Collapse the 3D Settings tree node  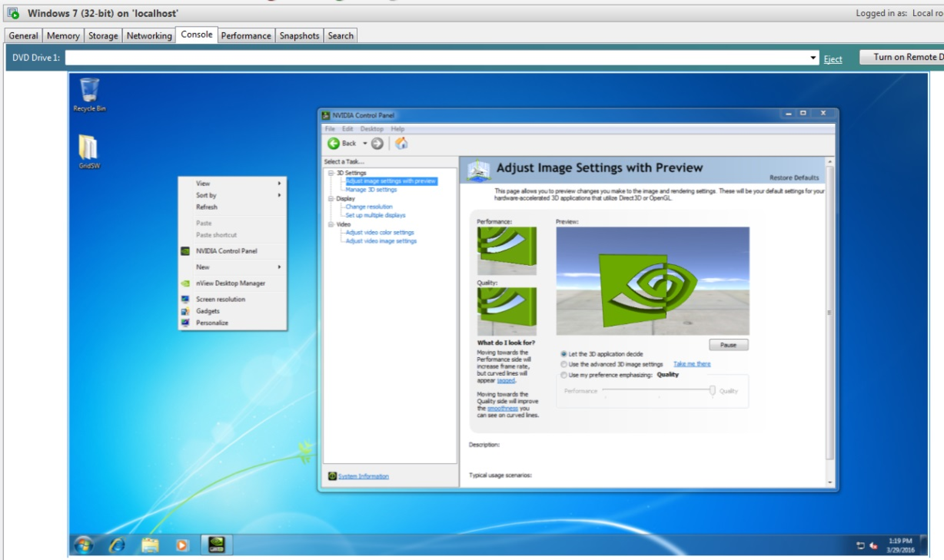(x=331, y=172)
